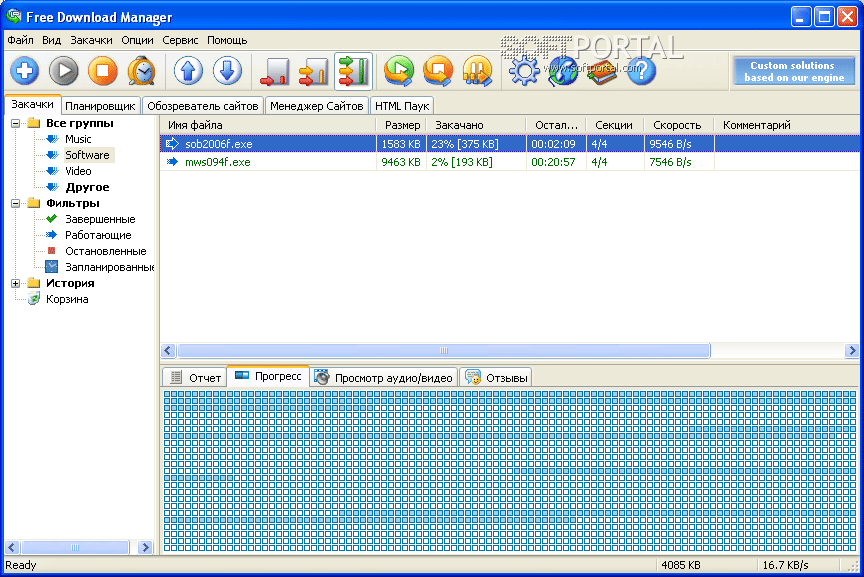This screenshot has height=577, width=864.
Task: Select the Software group
Action: [87, 155]
